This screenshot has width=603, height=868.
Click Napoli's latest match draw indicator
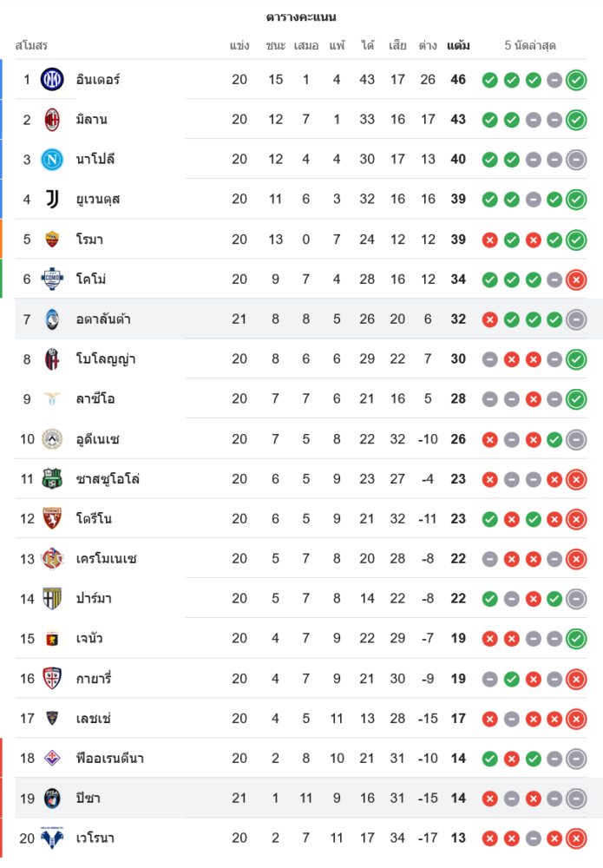[575, 160]
